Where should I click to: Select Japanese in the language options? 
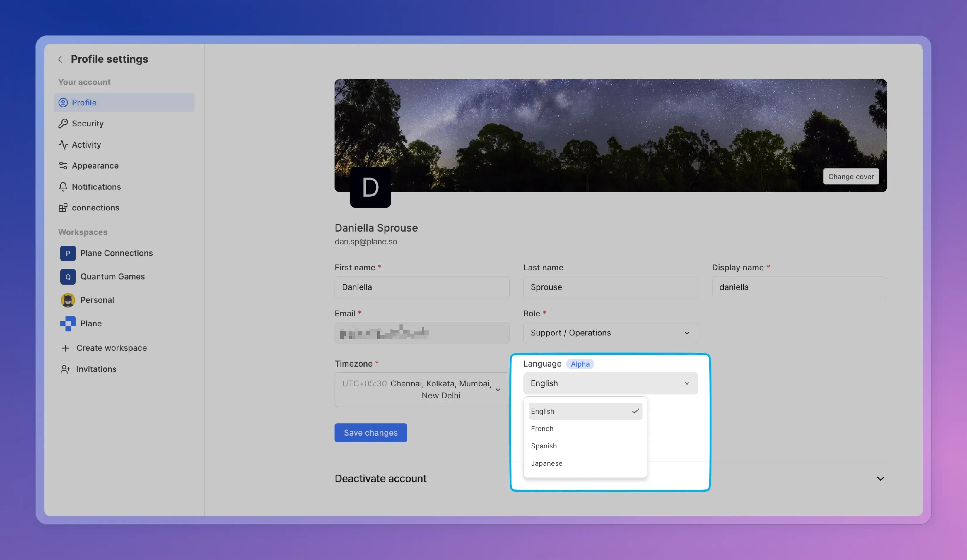pyautogui.click(x=546, y=463)
